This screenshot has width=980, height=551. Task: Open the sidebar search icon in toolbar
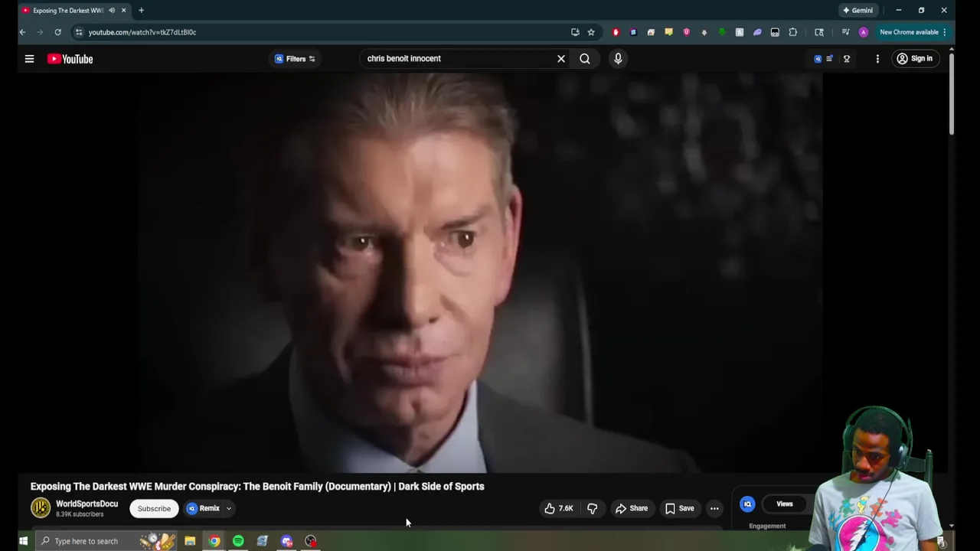(819, 32)
